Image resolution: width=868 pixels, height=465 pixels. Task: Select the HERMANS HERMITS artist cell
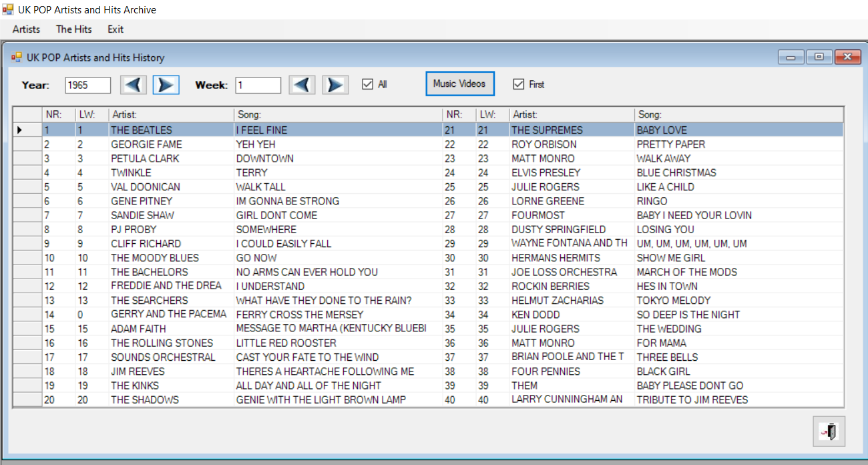coord(572,258)
